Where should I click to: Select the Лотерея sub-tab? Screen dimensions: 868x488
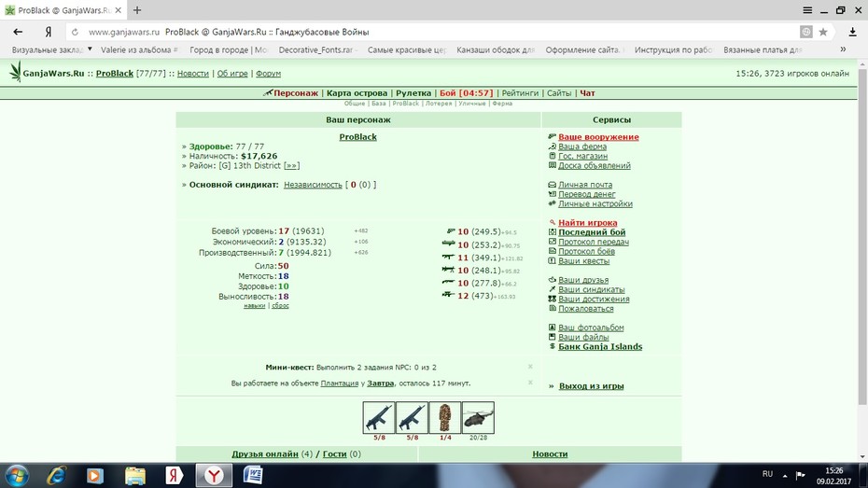tap(439, 104)
